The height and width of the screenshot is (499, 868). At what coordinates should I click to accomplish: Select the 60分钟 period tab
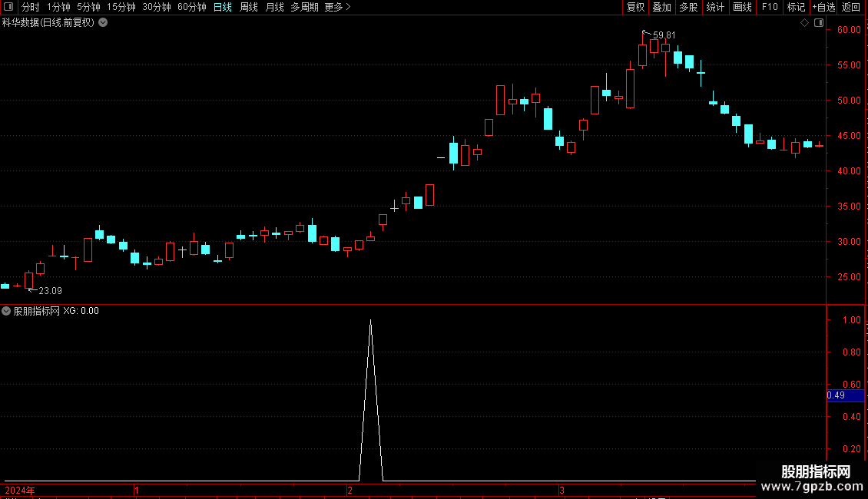click(x=191, y=7)
